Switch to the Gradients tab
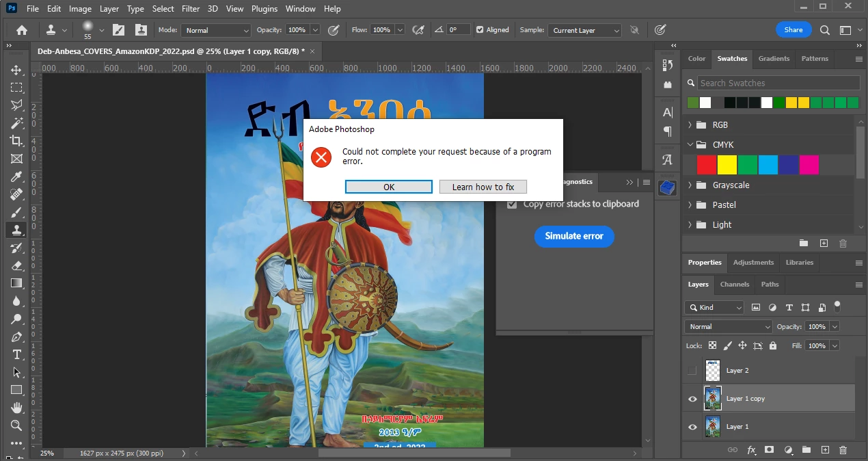Viewport: 868px width, 461px height. pos(774,59)
